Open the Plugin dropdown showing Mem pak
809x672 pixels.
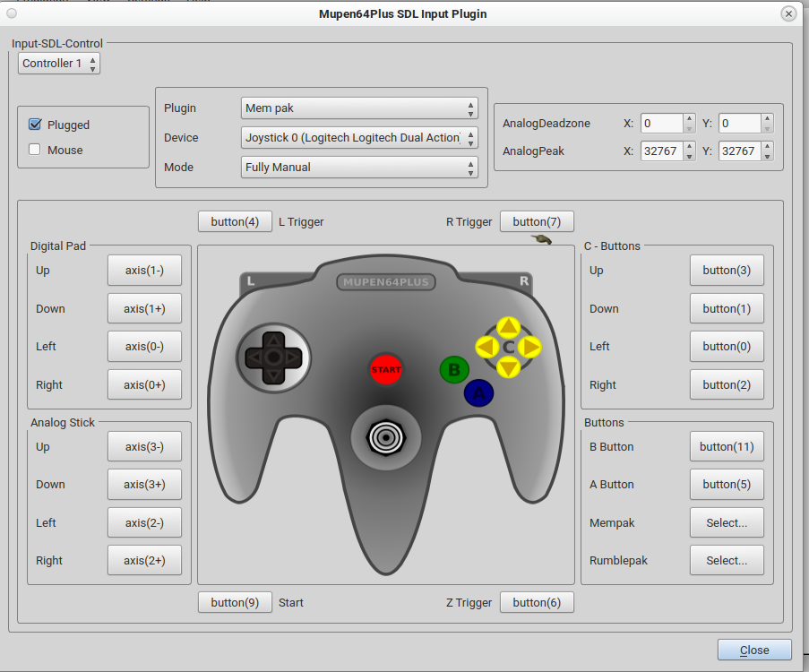(358, 108)
